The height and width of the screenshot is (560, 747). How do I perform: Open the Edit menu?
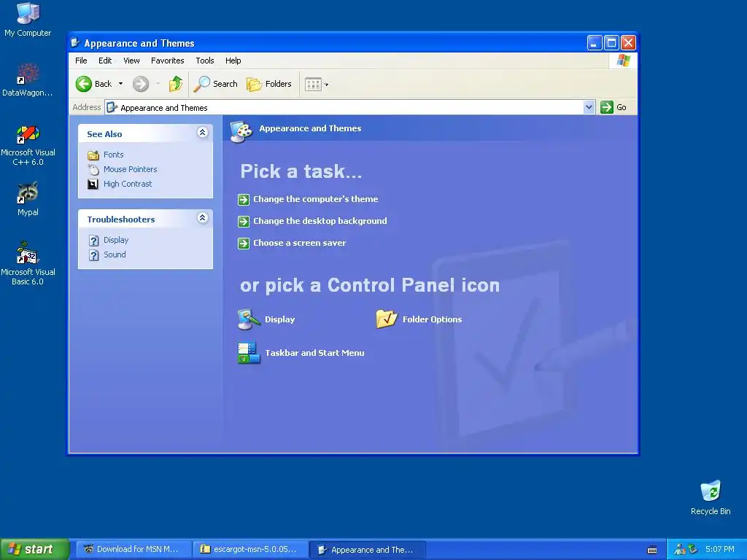click(105, 61)
